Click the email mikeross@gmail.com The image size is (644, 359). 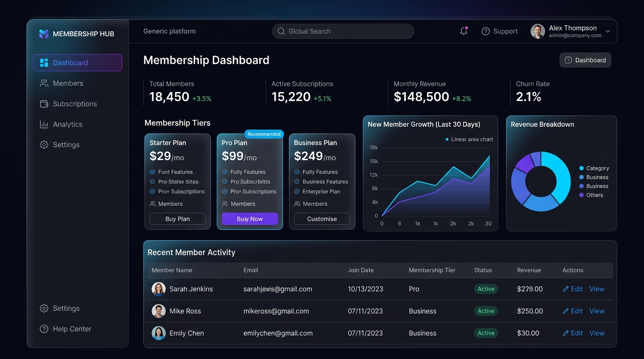point(276,311)
